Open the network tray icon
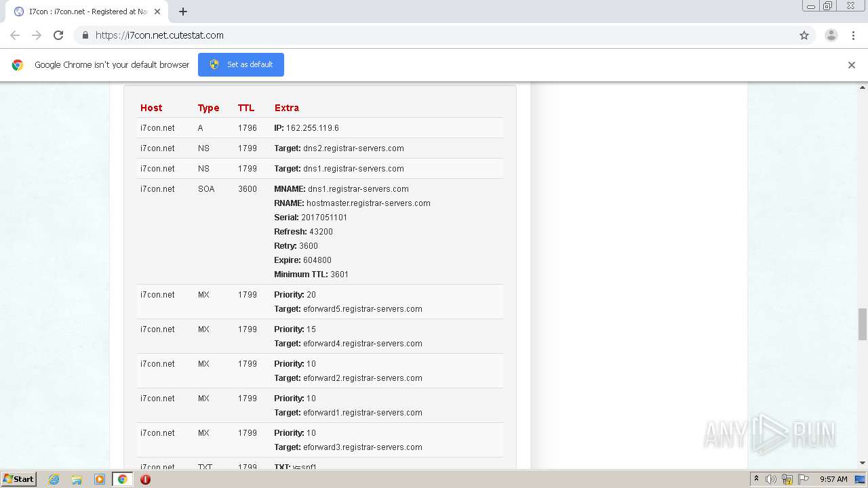Viewport: 868px width, 488px height. [x=787, y=479]
